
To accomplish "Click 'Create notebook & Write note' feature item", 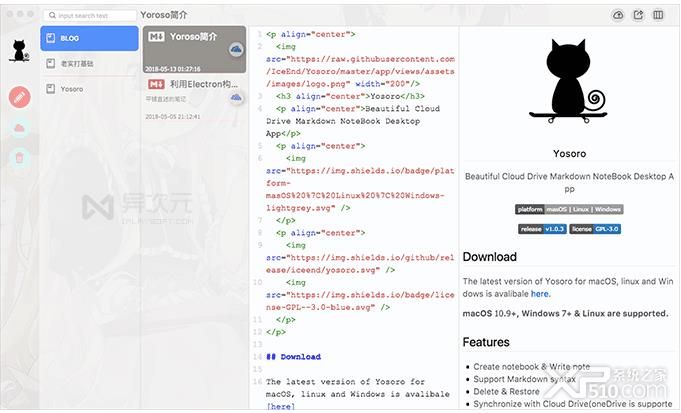I will pyautogui.click(x=532, y=367).
